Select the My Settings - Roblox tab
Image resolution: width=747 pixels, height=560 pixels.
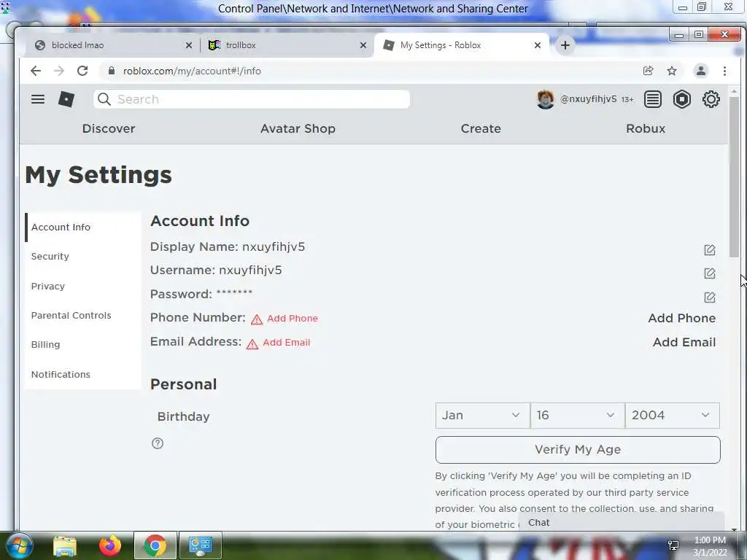[461, 45]
